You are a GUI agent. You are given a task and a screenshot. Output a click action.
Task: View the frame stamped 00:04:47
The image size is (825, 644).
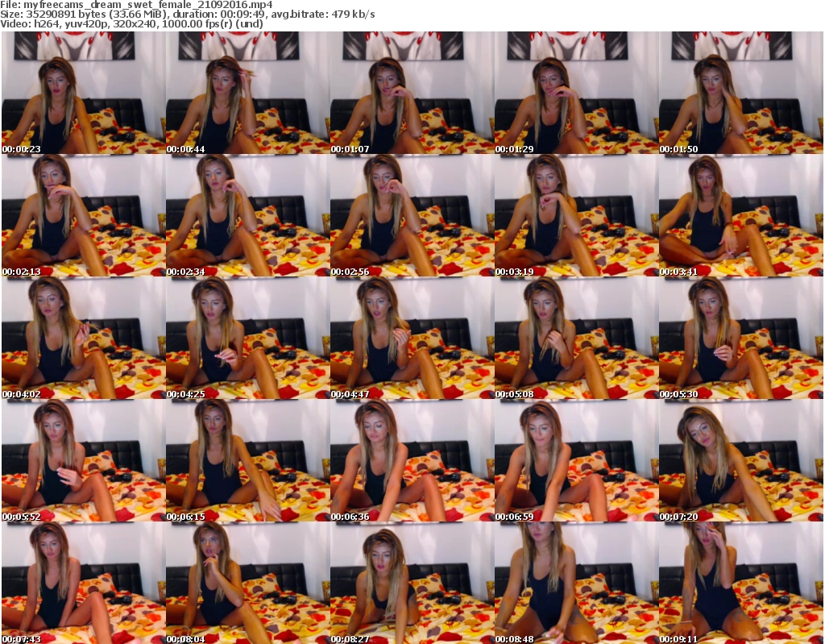pos(412,338)
